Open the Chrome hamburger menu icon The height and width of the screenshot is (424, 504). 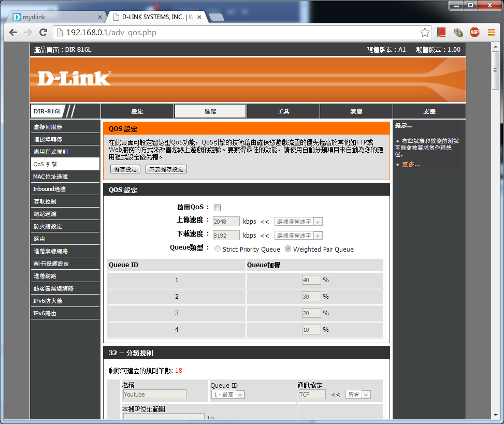[491, 33]
